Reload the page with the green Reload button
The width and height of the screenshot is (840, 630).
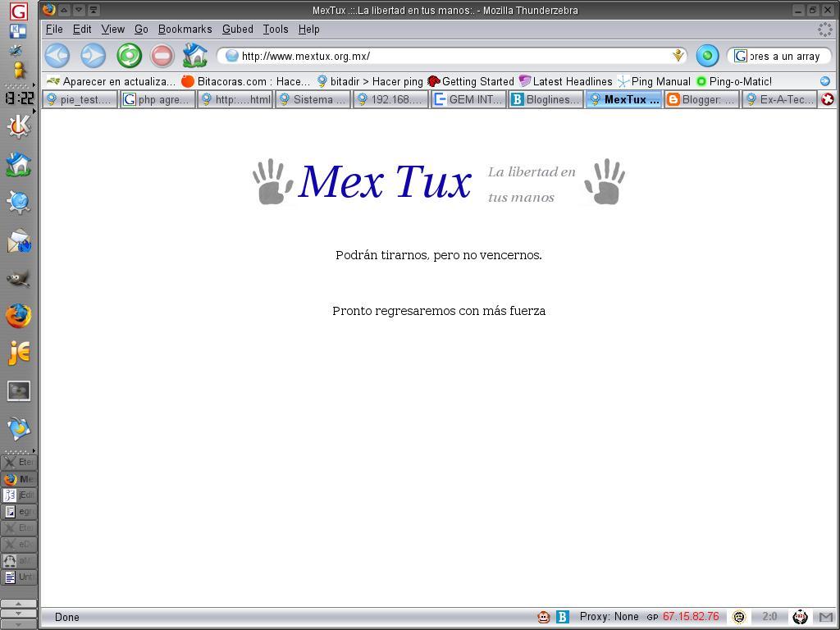click(x=129, y=56)
